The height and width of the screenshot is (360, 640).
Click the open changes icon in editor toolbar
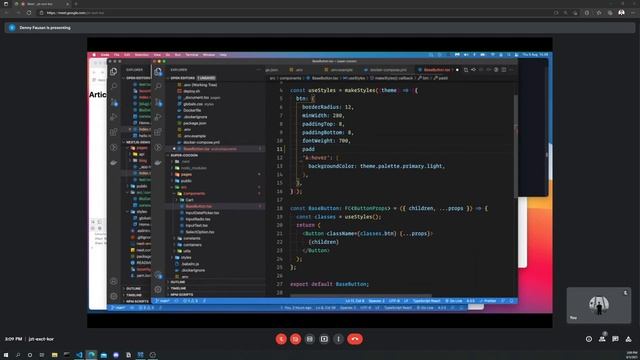[x=466, y=70]
